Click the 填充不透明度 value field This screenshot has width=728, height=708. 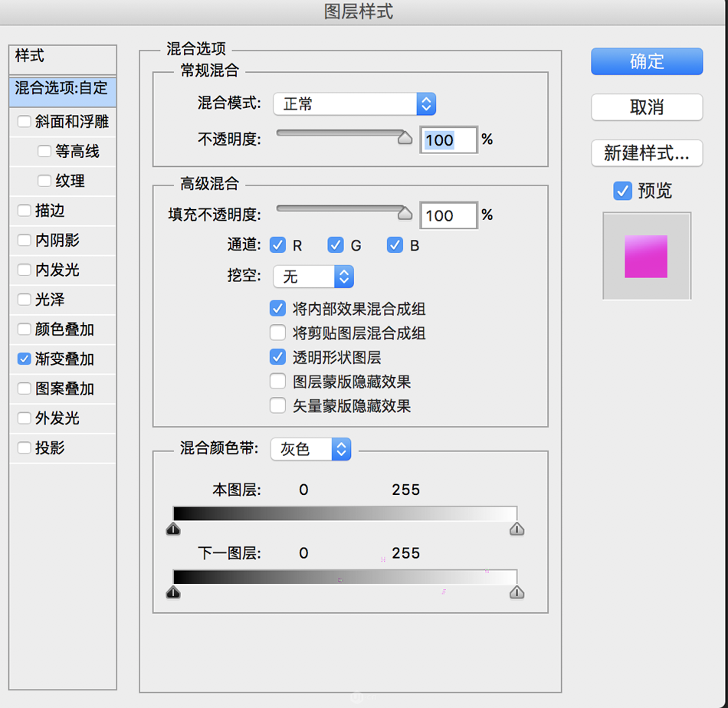pyautogui.click(x=448, y=215)
